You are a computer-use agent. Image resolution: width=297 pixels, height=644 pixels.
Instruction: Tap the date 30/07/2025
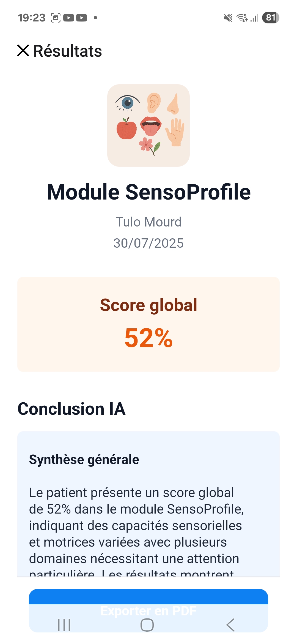pyautogui.click(x=148, y=243)
